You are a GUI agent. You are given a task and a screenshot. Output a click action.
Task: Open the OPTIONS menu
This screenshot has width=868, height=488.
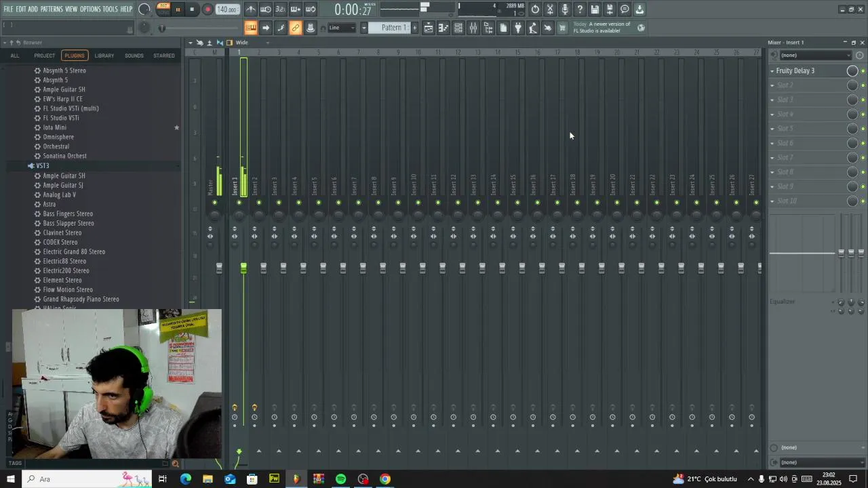tap(90, 9)
